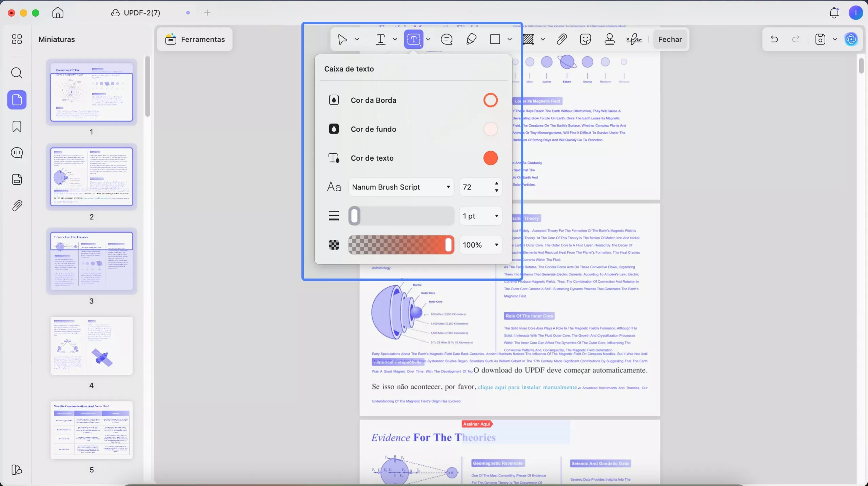Open the sticker tool icon
The height and width of the screenshot is (486, 868).
click(586, 39)
